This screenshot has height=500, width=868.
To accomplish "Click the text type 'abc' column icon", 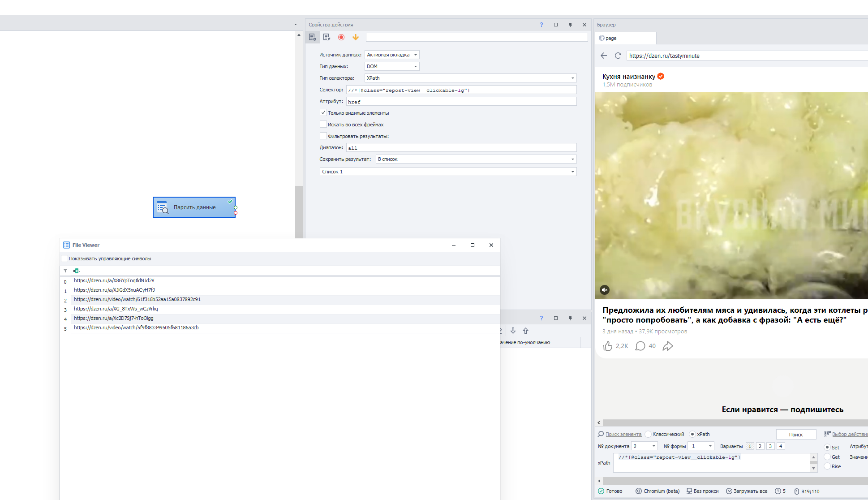I will click(77, 271).
